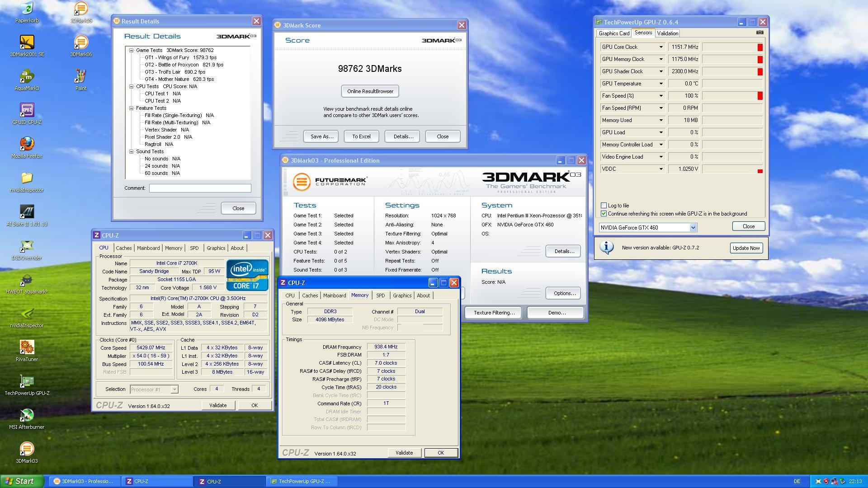Collapse the Game Tests tree node
868x488 pixels.
click(131, 51)
